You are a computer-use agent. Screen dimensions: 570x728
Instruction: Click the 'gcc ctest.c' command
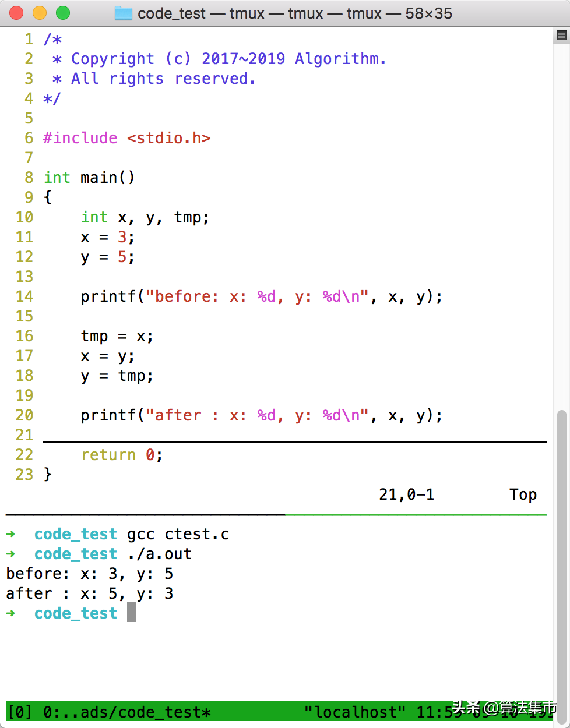coord(178,534)
